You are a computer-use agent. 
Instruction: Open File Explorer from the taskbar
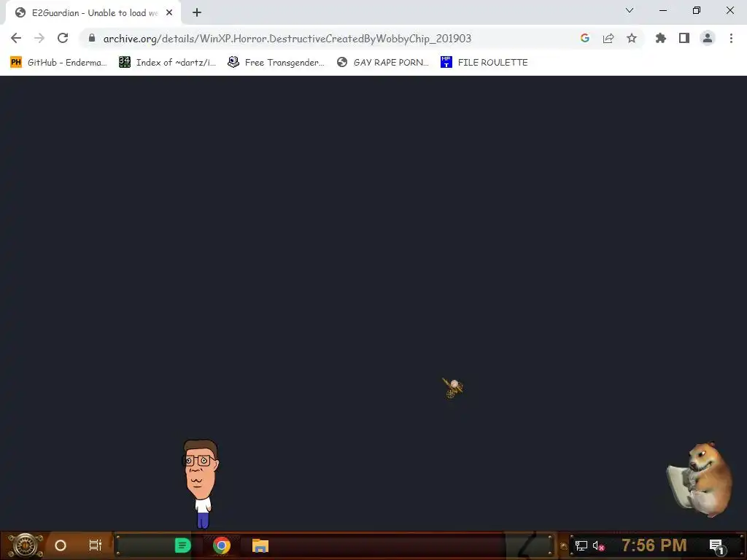260,545
